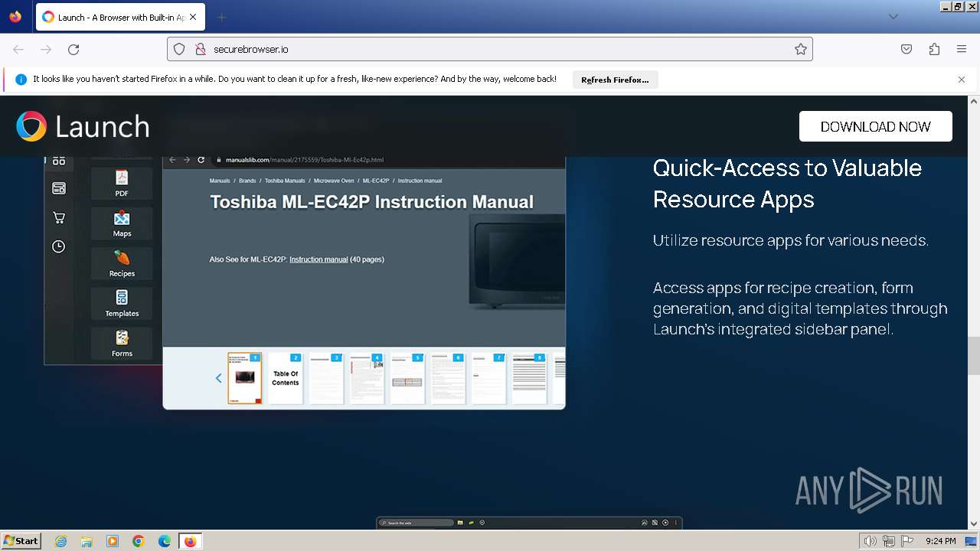The height and width of the screenshot is (551, 980).
Task: Select the Launch browser tab
Action: [x=121, y=17]
